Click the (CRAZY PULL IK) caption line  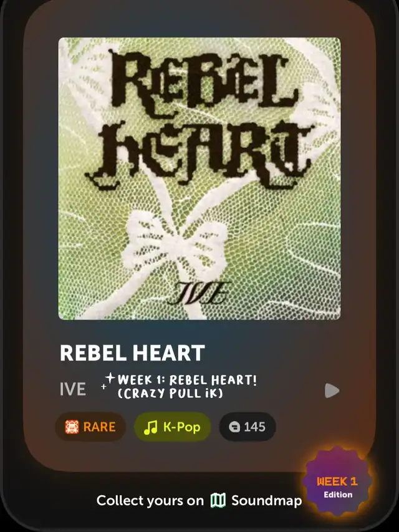coord(170,394)
